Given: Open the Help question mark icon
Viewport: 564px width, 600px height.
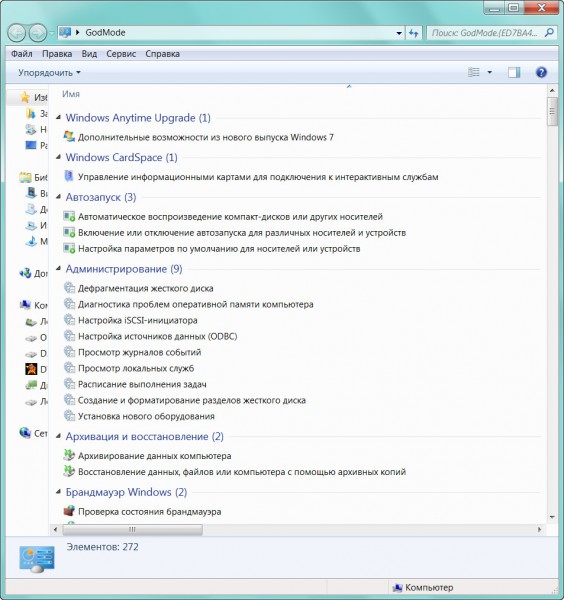Looking at the screenshot, I should tap(541, 72).
